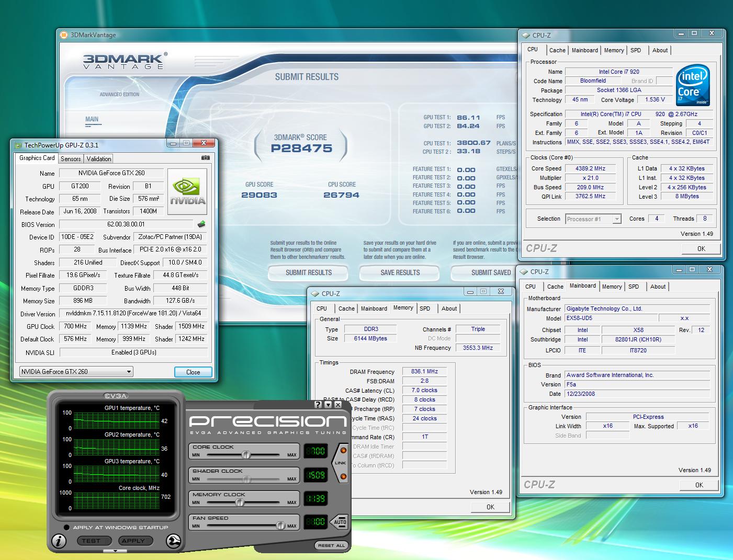Click the GPU1 temperature graph
Image resolution: width=733 pixels, height=560 pixels.
click(116, 420)
